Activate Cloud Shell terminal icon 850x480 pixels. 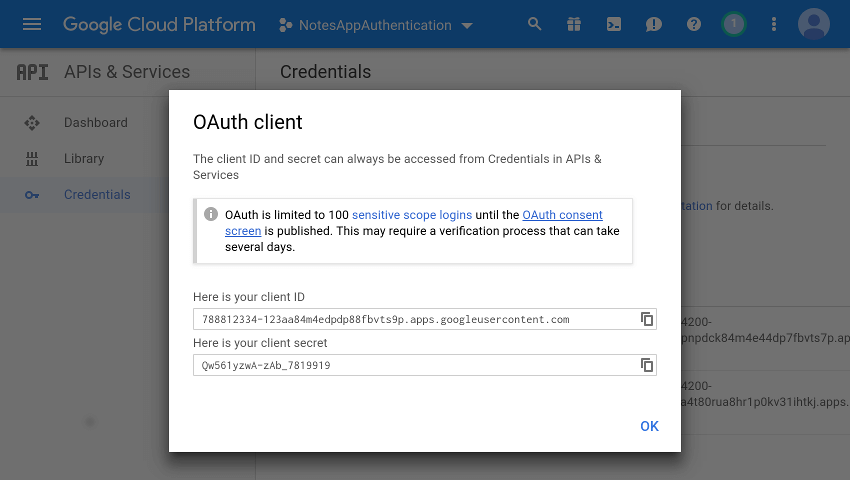(614, 24)
